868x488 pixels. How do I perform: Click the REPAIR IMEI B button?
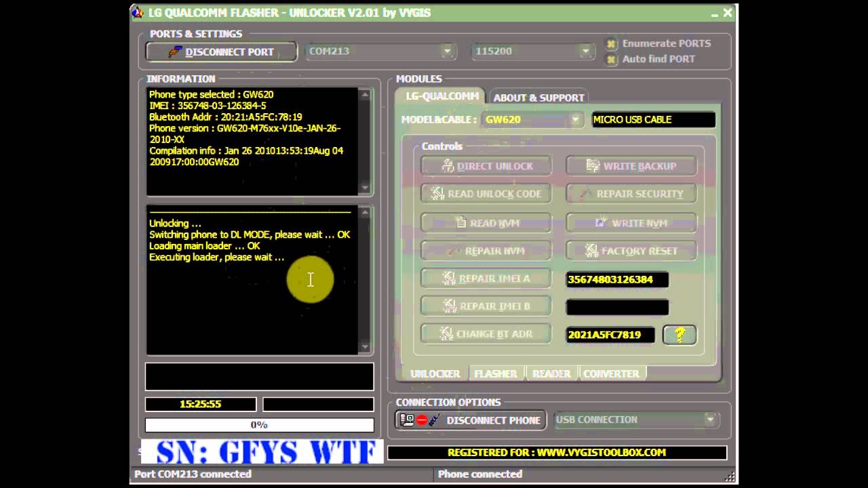click(x=486, y=306)
